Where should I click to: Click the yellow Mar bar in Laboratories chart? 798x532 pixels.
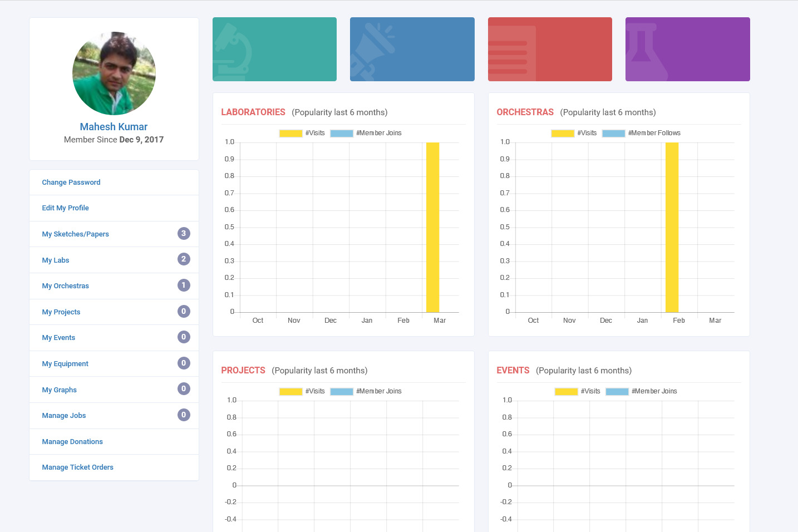pyautogui.click(x=432, y=227)
